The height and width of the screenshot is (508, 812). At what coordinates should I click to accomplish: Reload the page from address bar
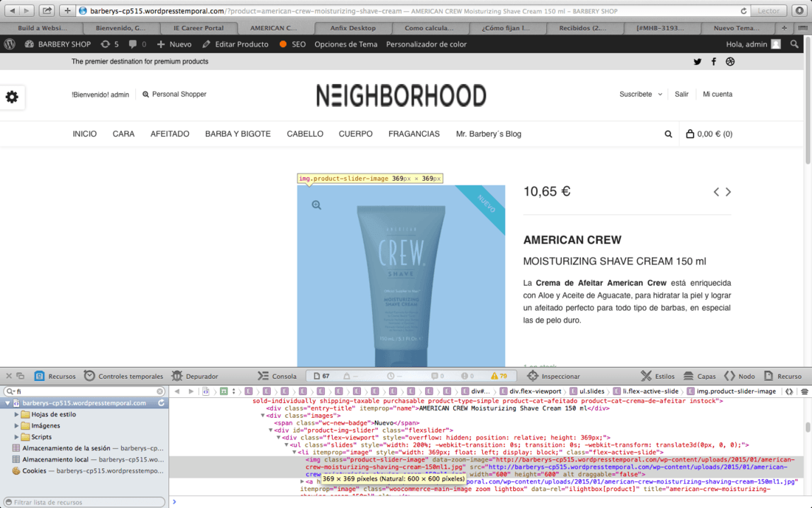click(x=743, y=11)
